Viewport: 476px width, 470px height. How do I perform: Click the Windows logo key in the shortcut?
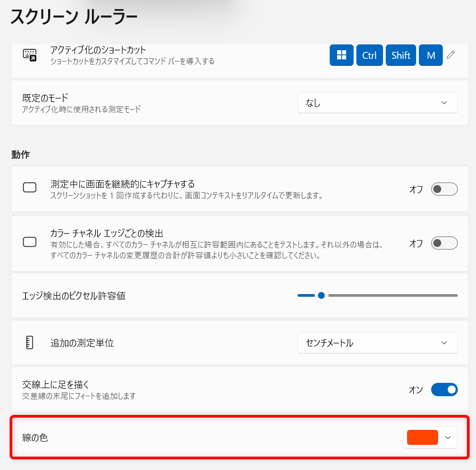coord(341,55)
